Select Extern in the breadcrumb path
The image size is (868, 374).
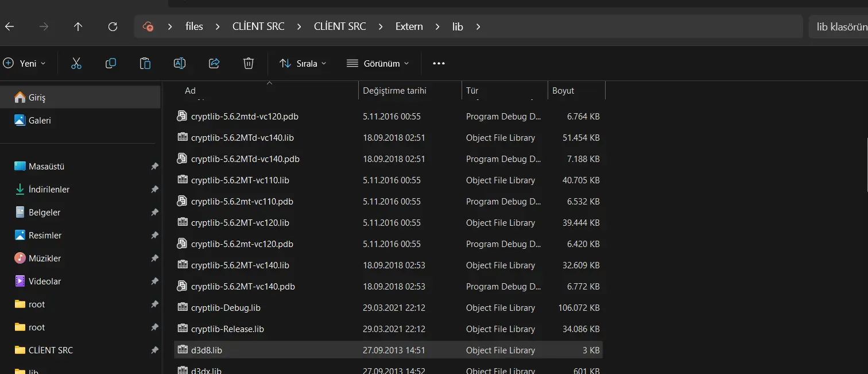coord(409,26)
